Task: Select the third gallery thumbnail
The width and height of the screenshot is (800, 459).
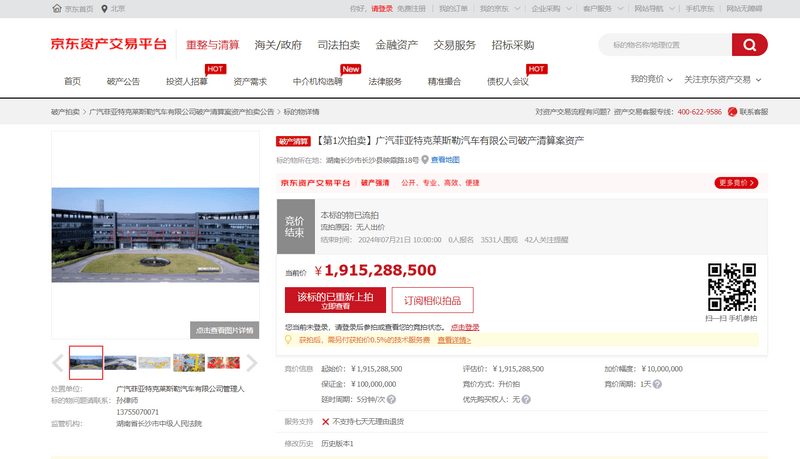Action: 154,363
